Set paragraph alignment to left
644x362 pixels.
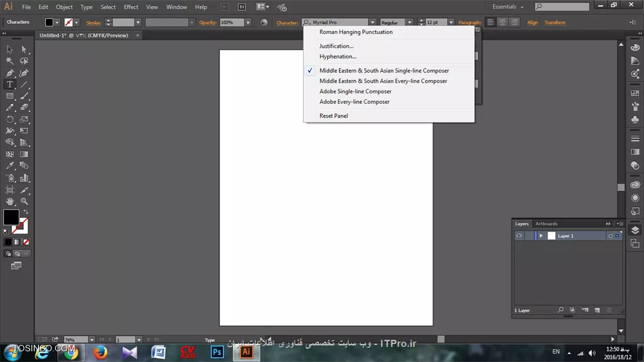click(x=491, y=22)
